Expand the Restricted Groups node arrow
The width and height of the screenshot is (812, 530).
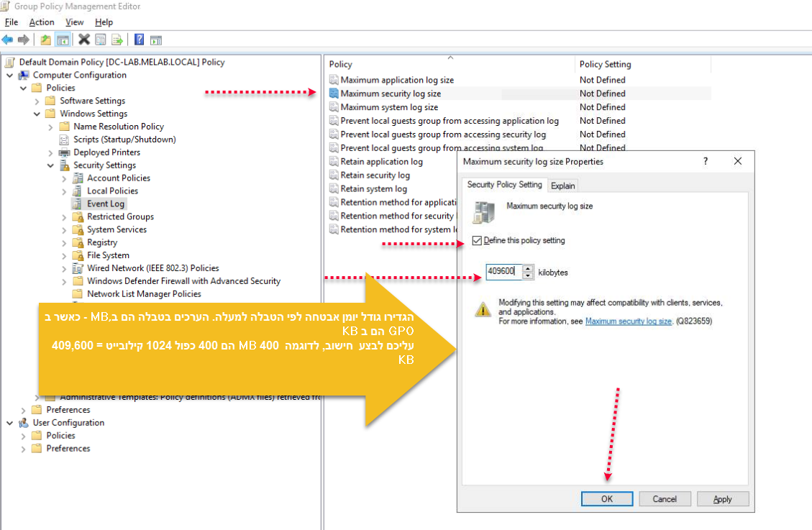coord(64,217)
